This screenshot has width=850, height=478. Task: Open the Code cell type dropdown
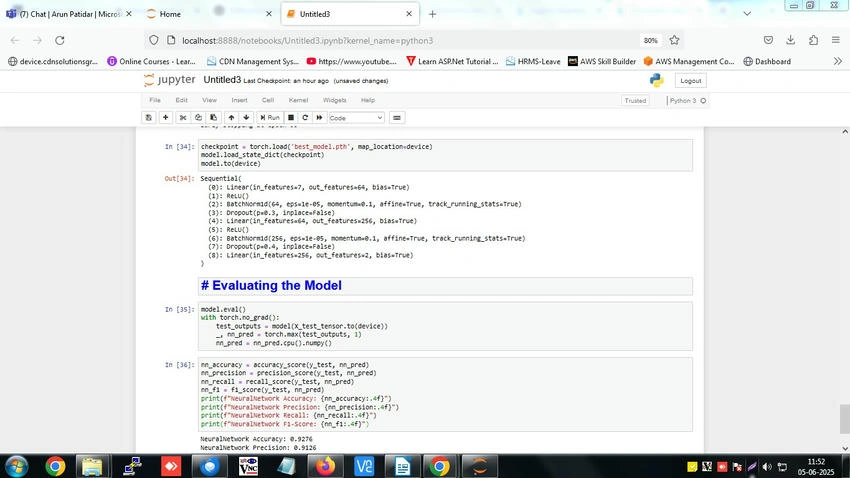(356, 118)
